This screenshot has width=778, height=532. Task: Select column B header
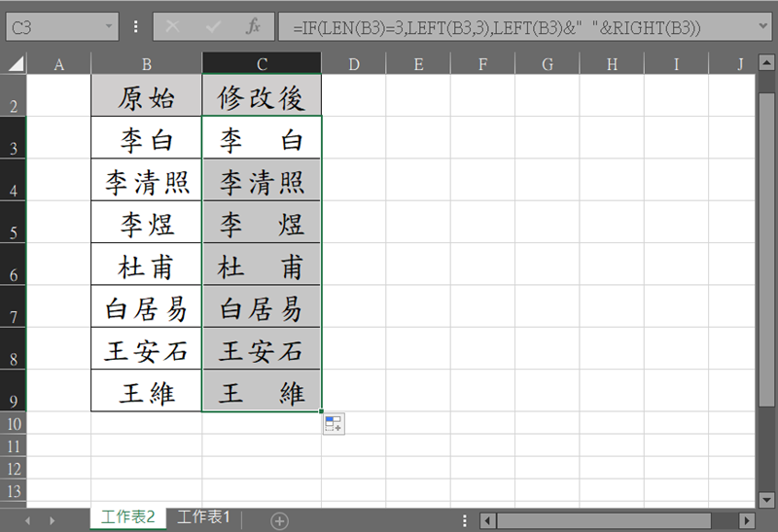click(x=147, y=64)
